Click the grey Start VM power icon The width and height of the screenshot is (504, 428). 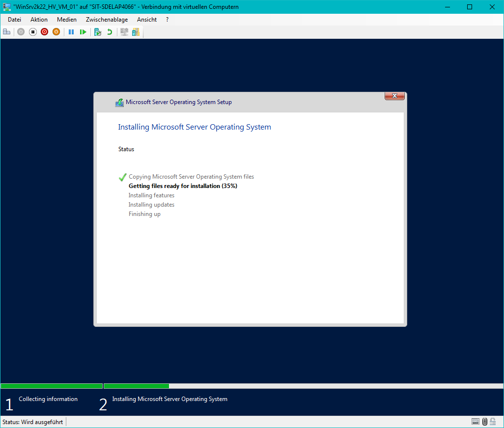(21, 32)
